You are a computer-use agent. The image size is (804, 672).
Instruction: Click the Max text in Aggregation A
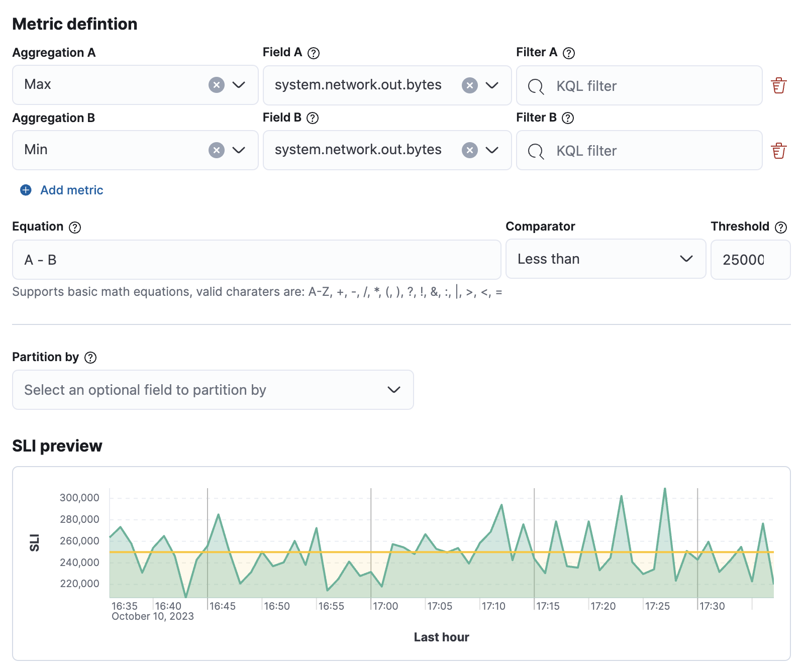coord(38,84)
